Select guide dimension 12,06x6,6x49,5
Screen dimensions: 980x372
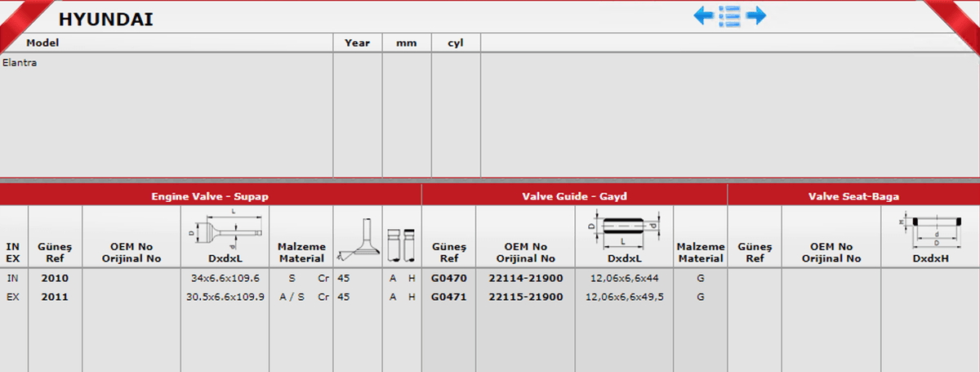coord(625,297)
